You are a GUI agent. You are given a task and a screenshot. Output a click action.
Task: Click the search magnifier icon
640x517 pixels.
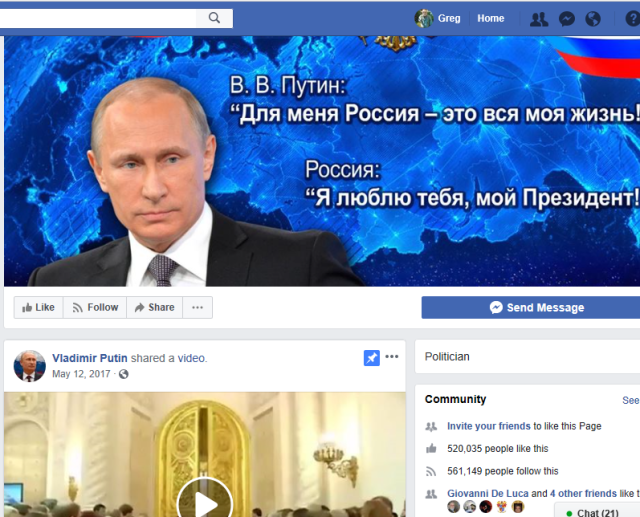click(214, 18)
